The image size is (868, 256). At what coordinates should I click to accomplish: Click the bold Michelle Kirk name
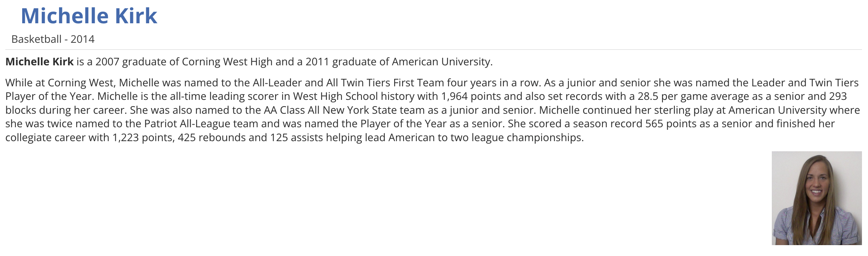pos(39,62)
